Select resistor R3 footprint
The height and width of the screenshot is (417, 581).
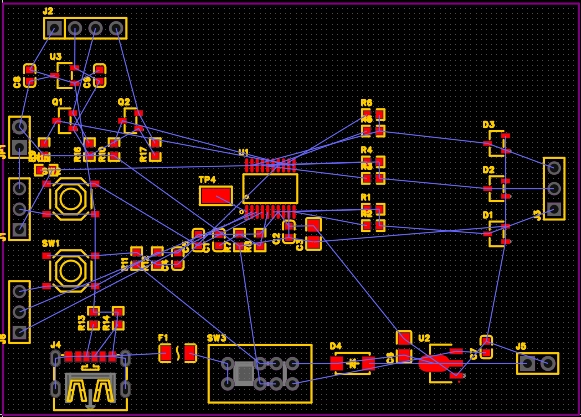pos(373,178)
